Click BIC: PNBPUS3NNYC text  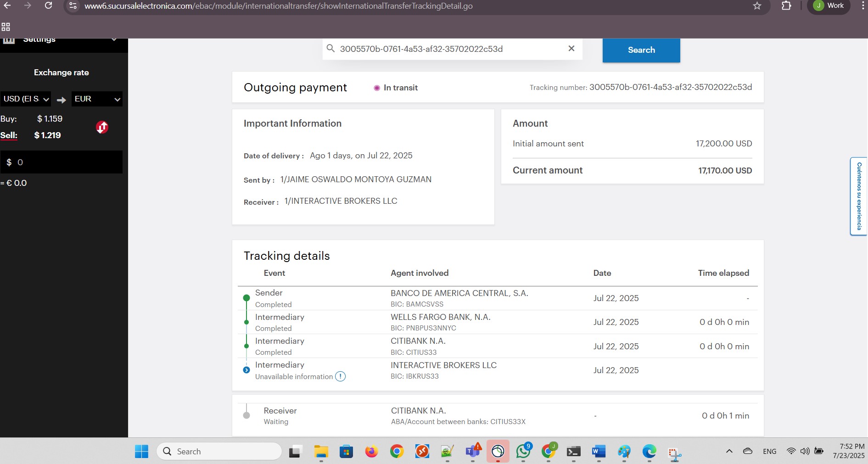pyautogui.click(x=424, y=328)
